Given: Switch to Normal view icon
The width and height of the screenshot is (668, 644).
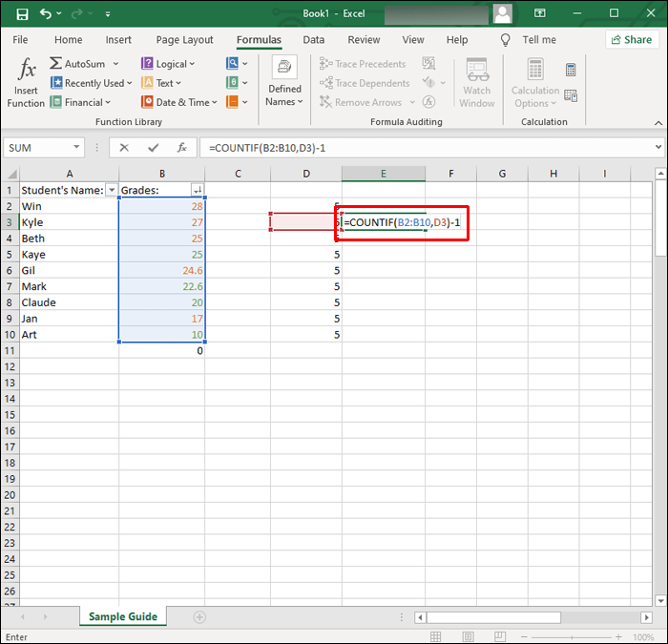Looking at the screenshot, I should click(435, 637).
